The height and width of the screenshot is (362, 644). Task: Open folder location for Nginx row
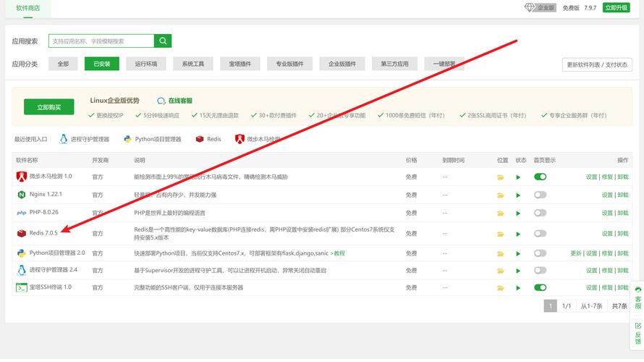[x=500, y=195]
